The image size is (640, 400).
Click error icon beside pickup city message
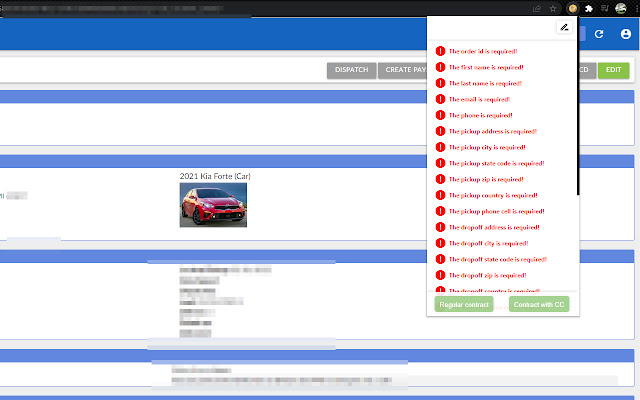click(440, 147)
